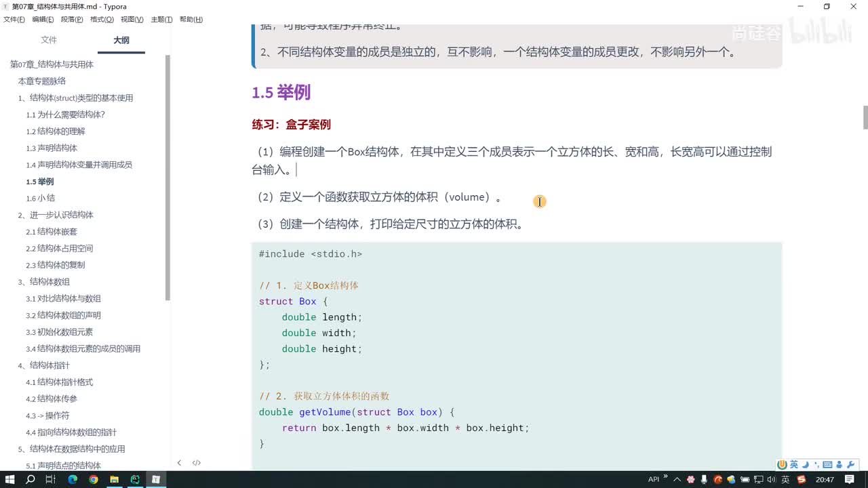Click the pink flower tray icon

click(x=690, y=479)
